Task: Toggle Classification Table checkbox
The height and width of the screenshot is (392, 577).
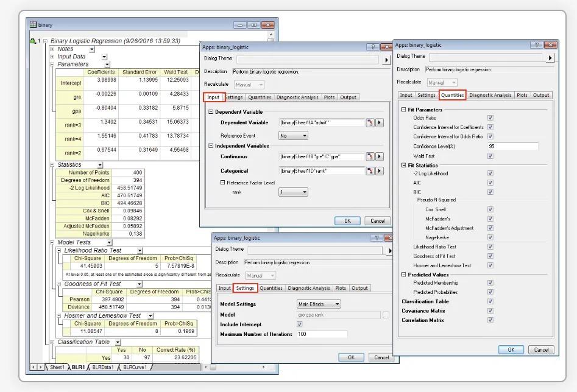Action: tap(490, 301)
